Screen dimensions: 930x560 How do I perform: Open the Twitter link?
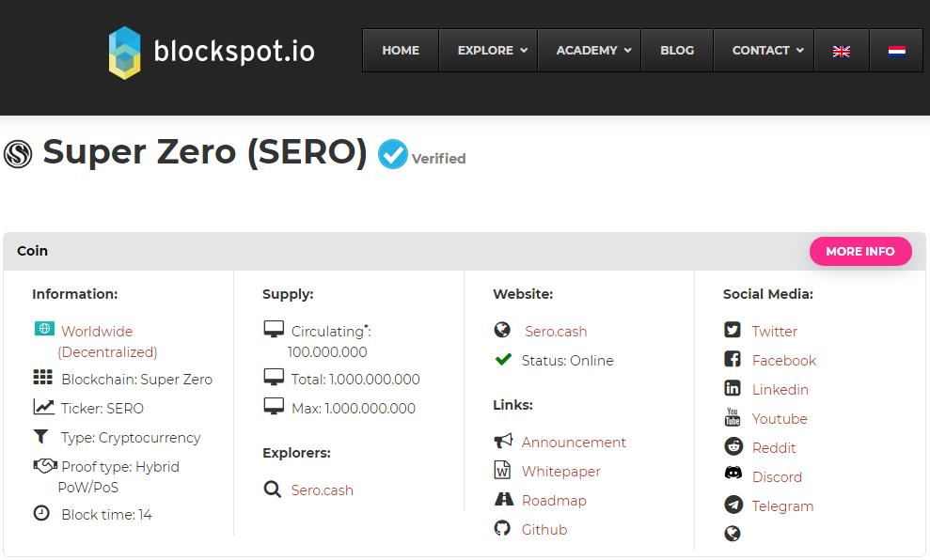775,332
